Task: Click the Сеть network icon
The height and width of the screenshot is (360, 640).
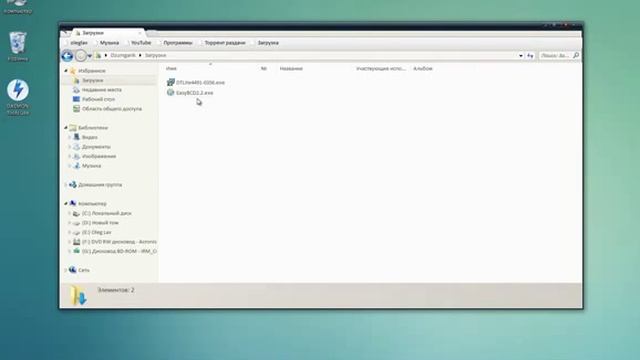Action: [x=73, y=270]
